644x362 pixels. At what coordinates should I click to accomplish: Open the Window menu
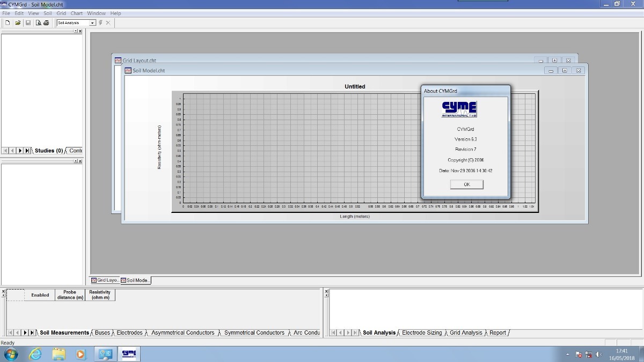[97, 13]
